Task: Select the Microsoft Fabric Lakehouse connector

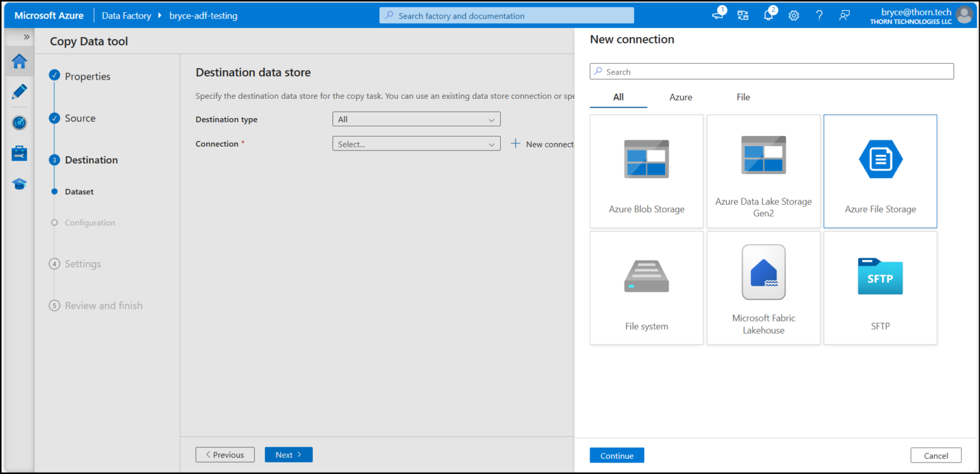Action: point(763,288)
